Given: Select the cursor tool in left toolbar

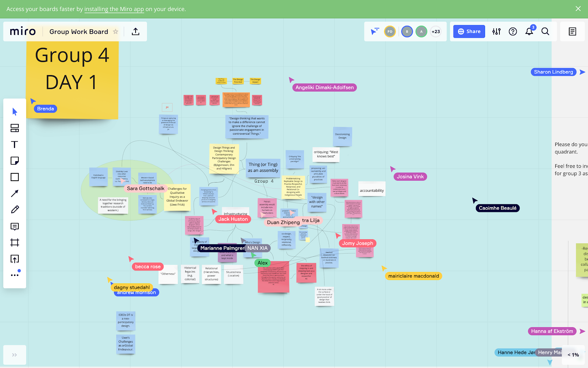Looking at the screenshot, I should 15,112.
